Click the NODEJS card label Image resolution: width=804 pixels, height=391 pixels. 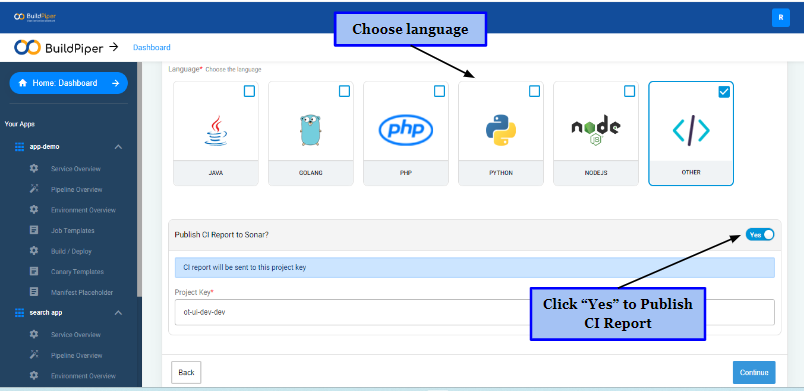tap(596, 173)
